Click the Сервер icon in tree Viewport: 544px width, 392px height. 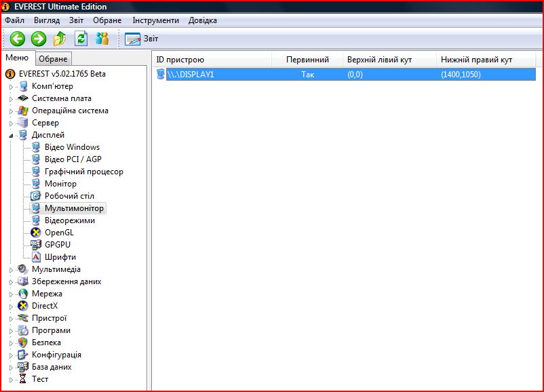(23, 123)
